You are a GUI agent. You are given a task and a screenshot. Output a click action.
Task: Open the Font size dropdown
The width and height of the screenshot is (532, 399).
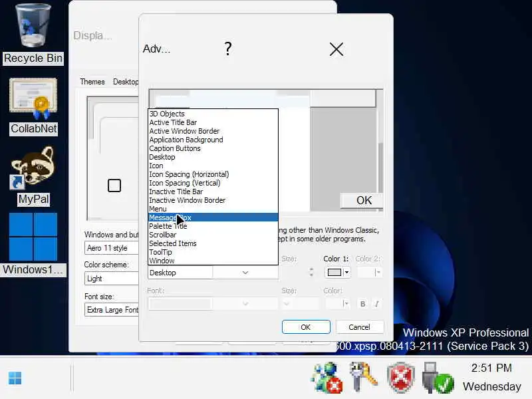point(301,303)
